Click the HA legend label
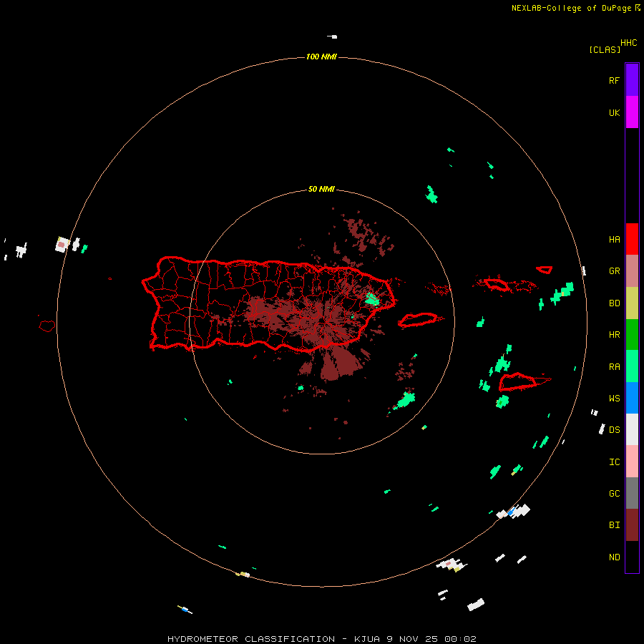Image resolution: width=644 pixels, height=644 pixels. (614, 240)
